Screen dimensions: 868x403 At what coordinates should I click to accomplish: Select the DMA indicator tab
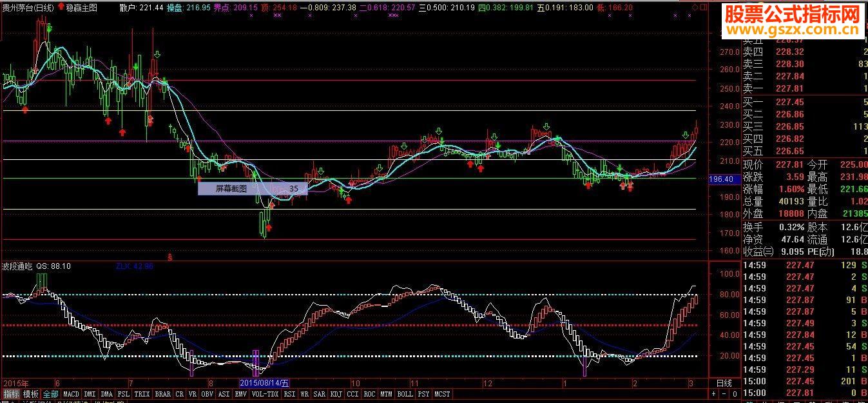107,393
